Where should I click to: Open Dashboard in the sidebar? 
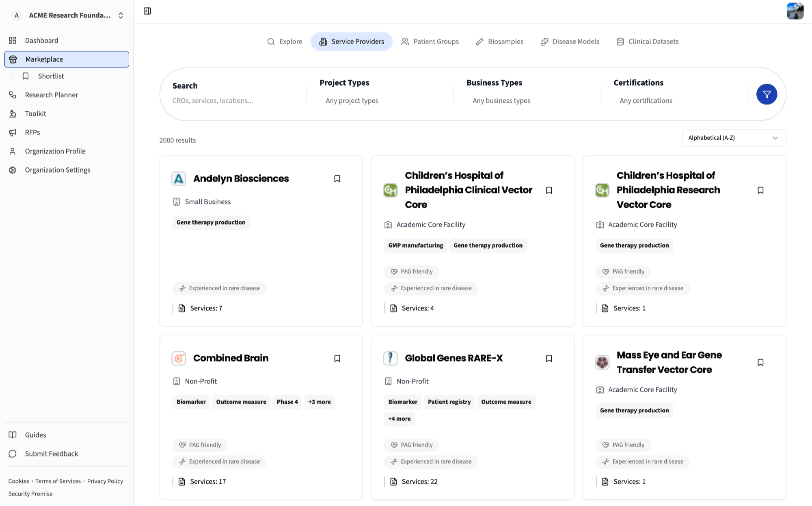(67, 40)
